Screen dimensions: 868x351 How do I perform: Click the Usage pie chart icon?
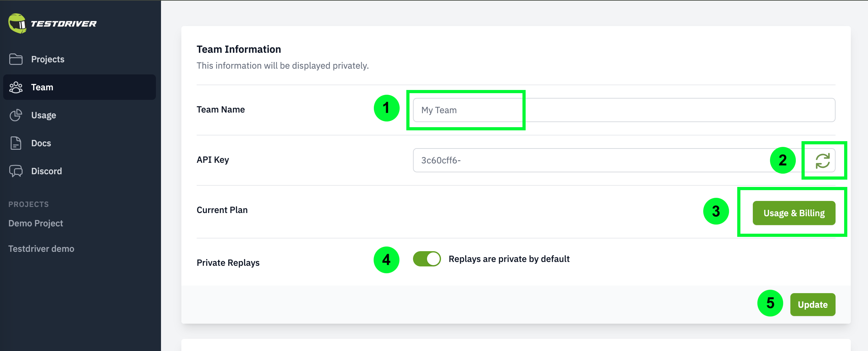[x=16, y=115]
